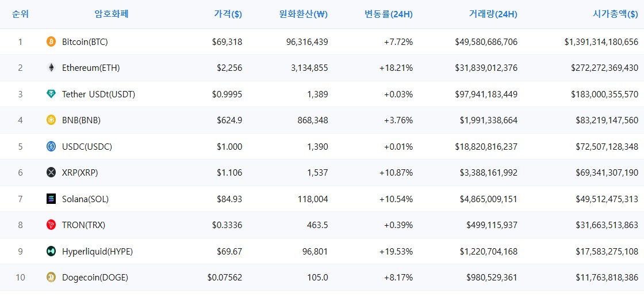Sort by 가격($) column header
644x296 pixels.
pos(228,14)
